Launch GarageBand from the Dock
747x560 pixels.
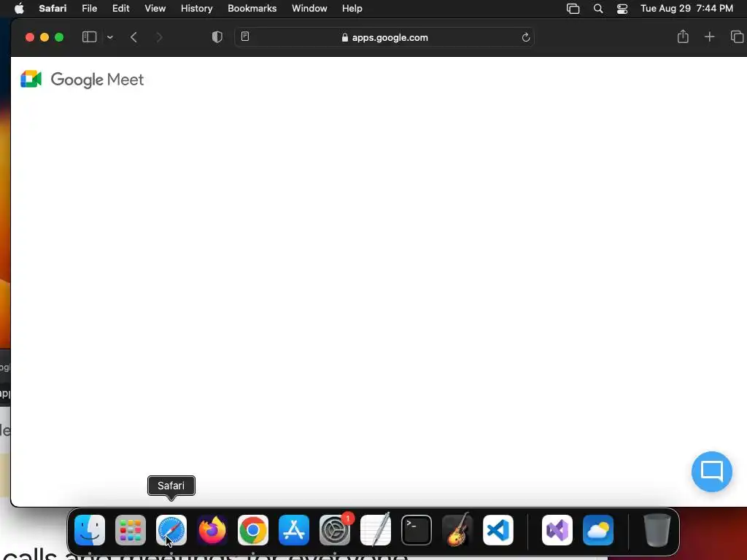tap(457, 530)
